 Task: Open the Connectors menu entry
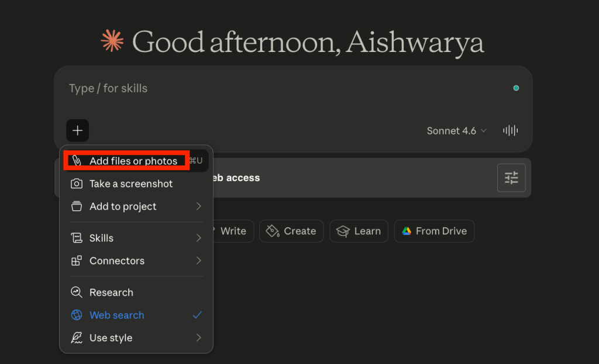136,261
